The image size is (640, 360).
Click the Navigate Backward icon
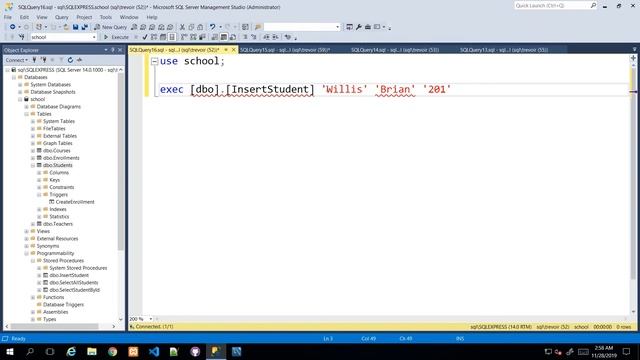[13, 27]
